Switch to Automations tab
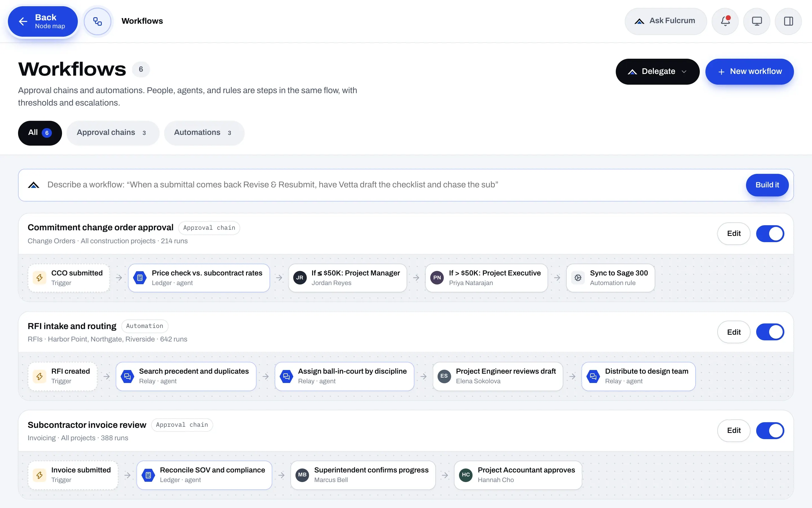 tap(204, 133)
